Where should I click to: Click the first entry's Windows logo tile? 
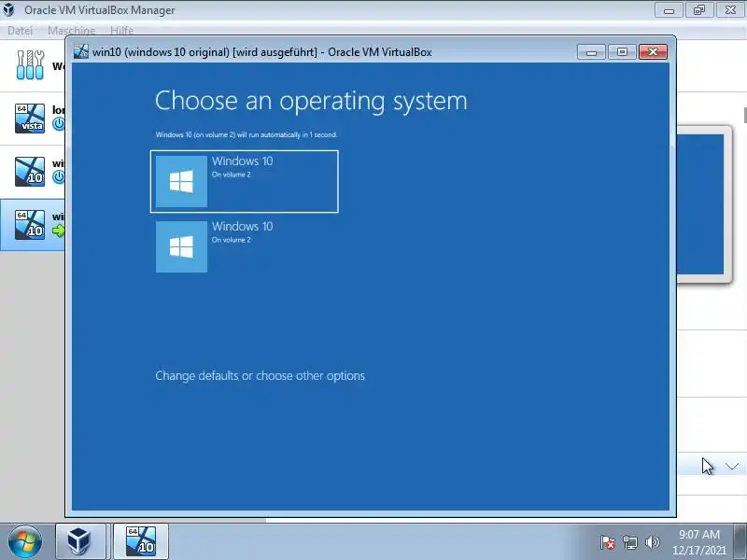[181, 181]
